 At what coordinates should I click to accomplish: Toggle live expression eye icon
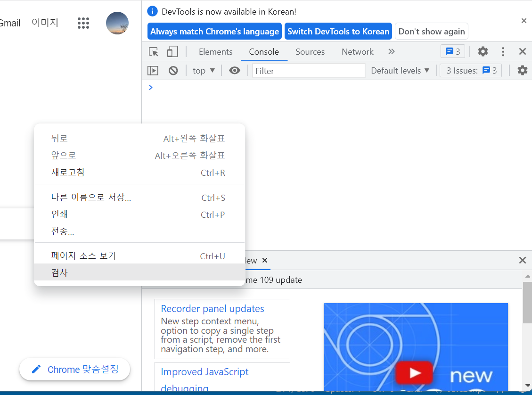(x=235, y=71)
